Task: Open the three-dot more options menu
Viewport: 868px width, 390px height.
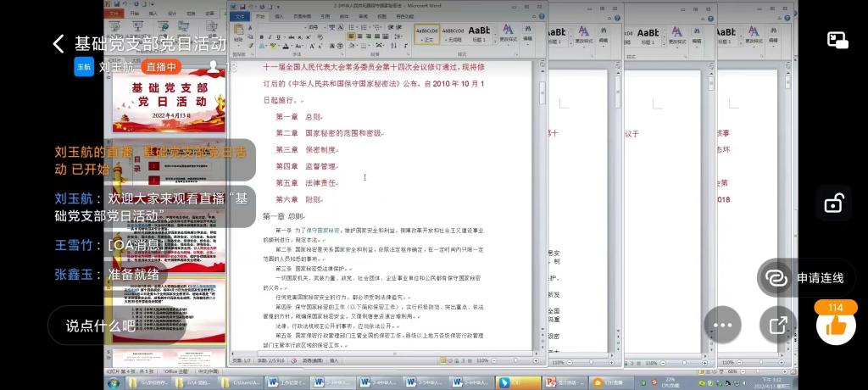Action: pyautogui.click(x=722, y=325)
